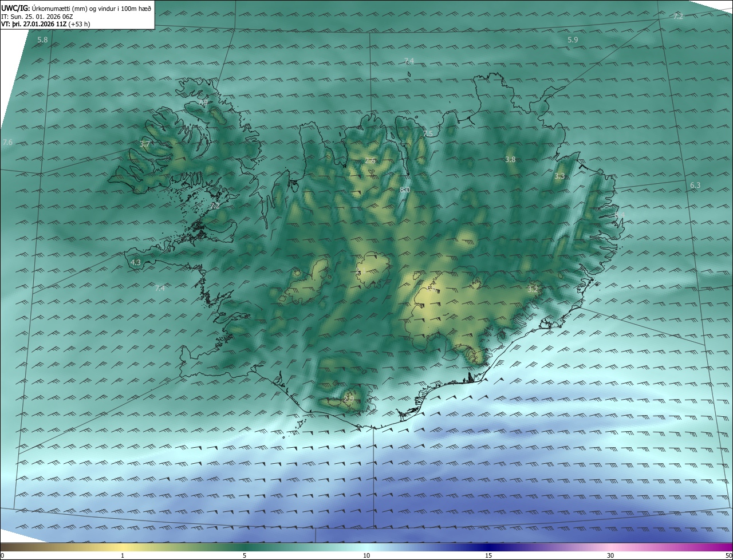Click the color scale tick labeled 10
The width and height of the screenshot is (733, 560).
pos(366,555)
